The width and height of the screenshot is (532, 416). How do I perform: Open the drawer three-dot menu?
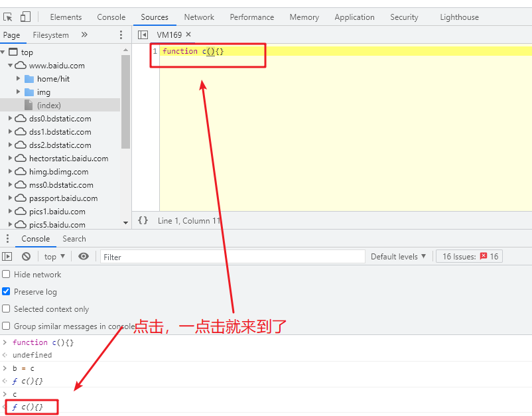[7, 238]
